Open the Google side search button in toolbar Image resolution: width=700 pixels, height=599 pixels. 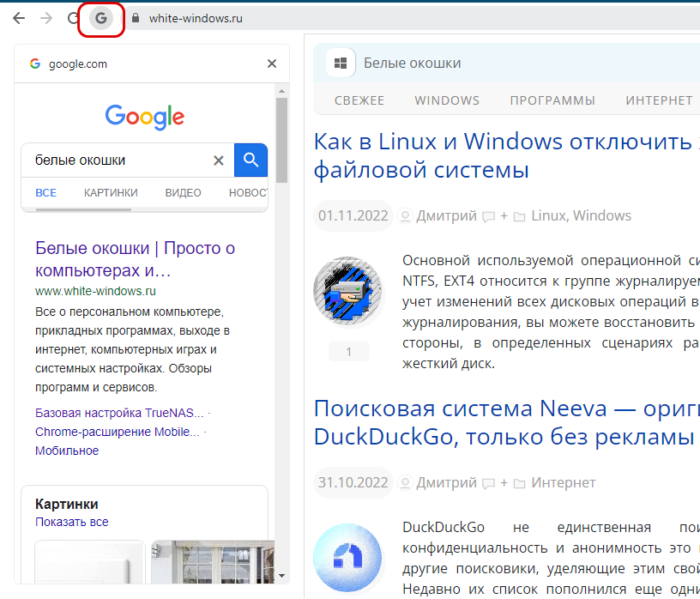point(101,19)
